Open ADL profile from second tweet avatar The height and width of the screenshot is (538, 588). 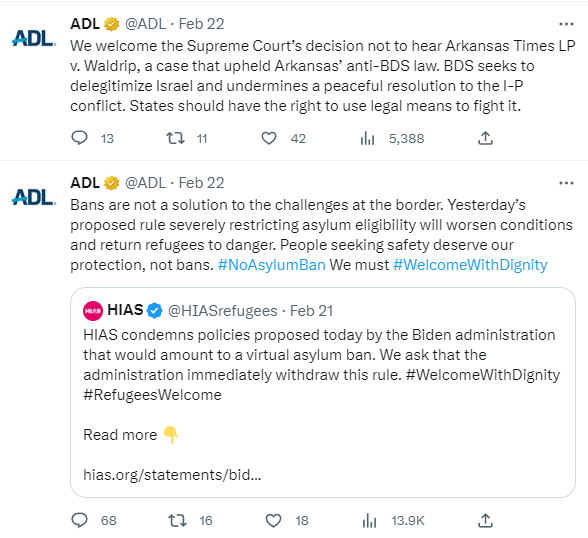pos(34,197)
